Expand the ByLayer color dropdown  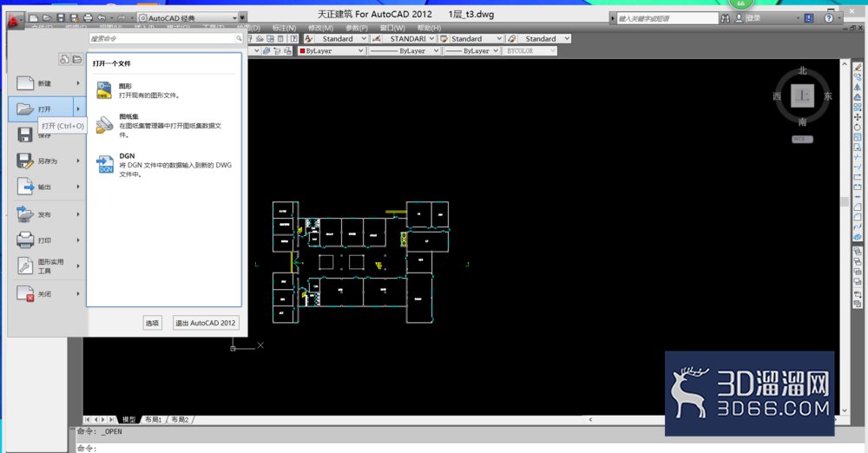click(x=331, y=50)
